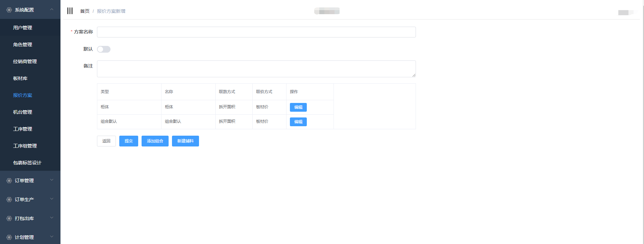Navigate to 首页 breadcrumb link

click(x=84, y=11)
